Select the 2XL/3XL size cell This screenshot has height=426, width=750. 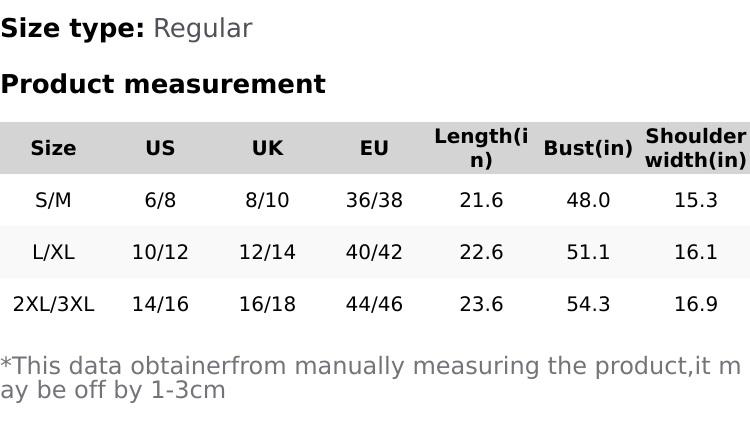(53, 304)
